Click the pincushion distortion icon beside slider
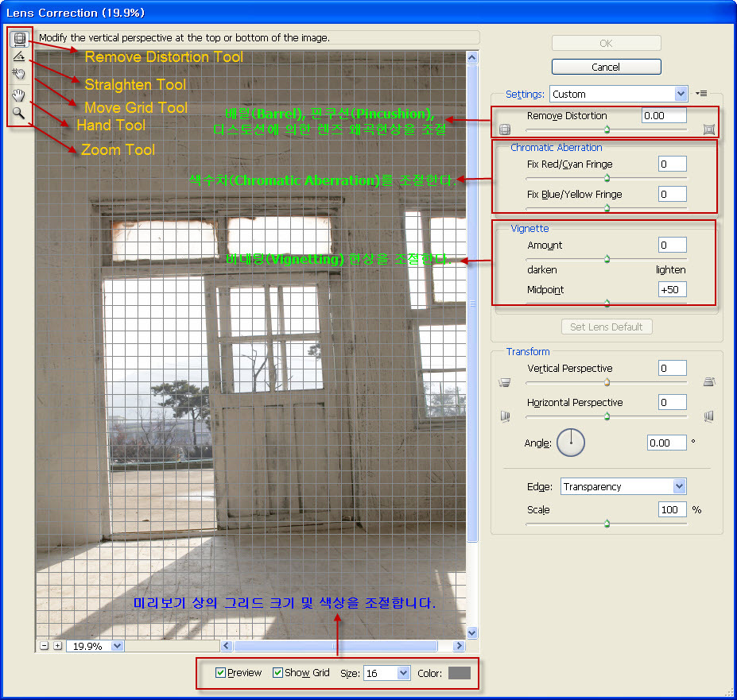This screenshot has width=737, height=700. tap(709, 130)
